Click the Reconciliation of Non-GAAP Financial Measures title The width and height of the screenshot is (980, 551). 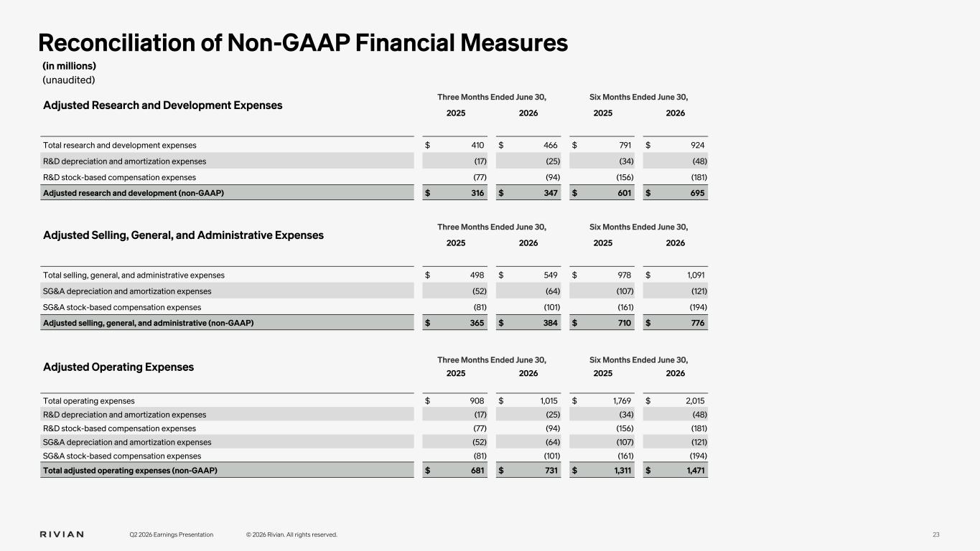pos(303,43)
